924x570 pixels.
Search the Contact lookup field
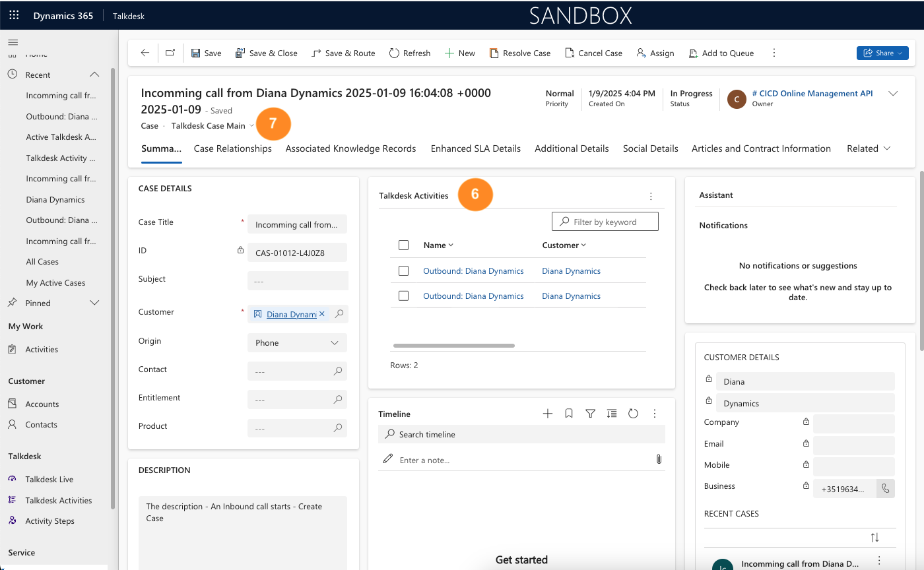(338, 371)
